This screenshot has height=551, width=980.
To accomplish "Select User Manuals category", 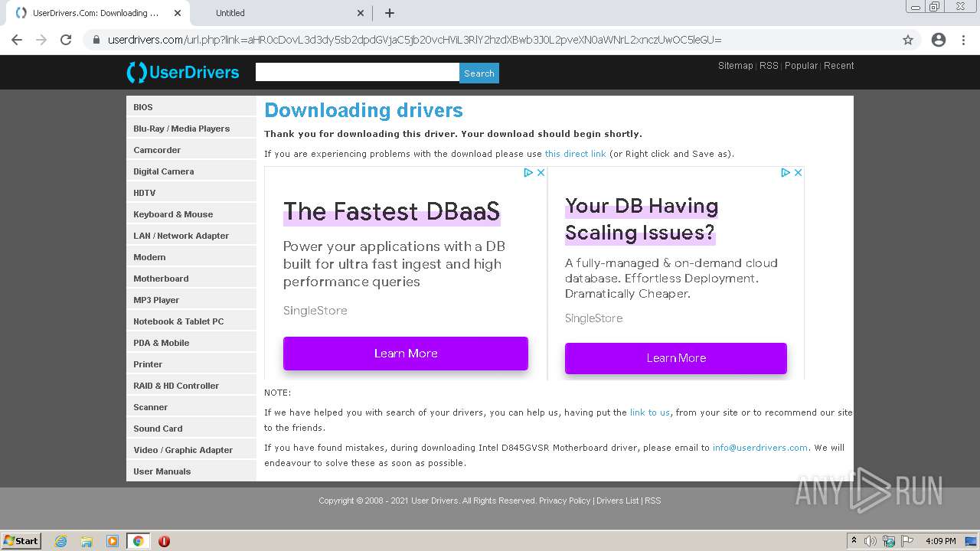I will click(191, 471).
